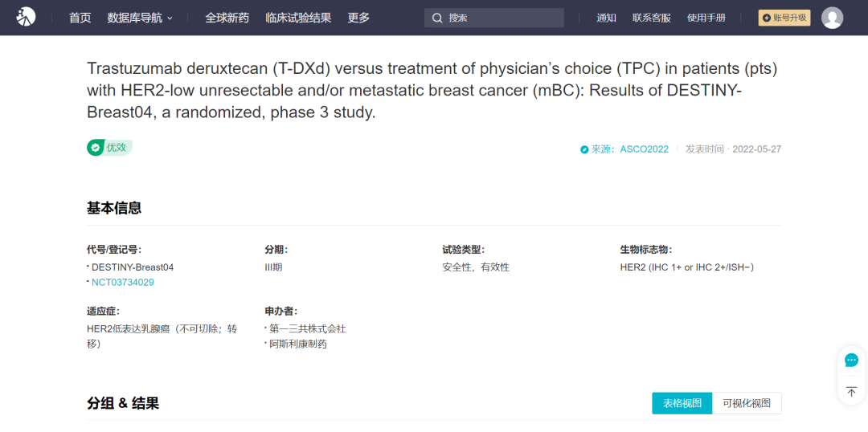Viewport: 868px width, 432px height.
Task: Open the user avatar profile icon
Action: [x=832, y=18]
